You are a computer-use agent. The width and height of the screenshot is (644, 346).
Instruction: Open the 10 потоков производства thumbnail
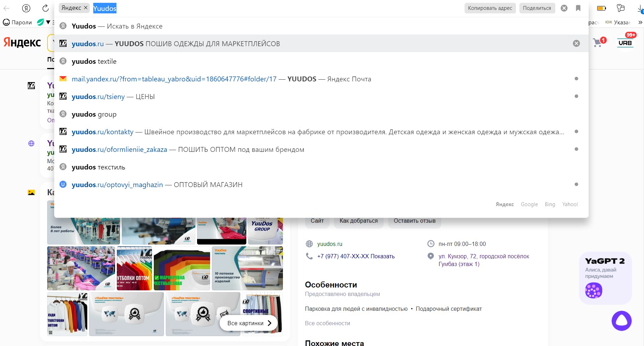(x=247, y=268)
